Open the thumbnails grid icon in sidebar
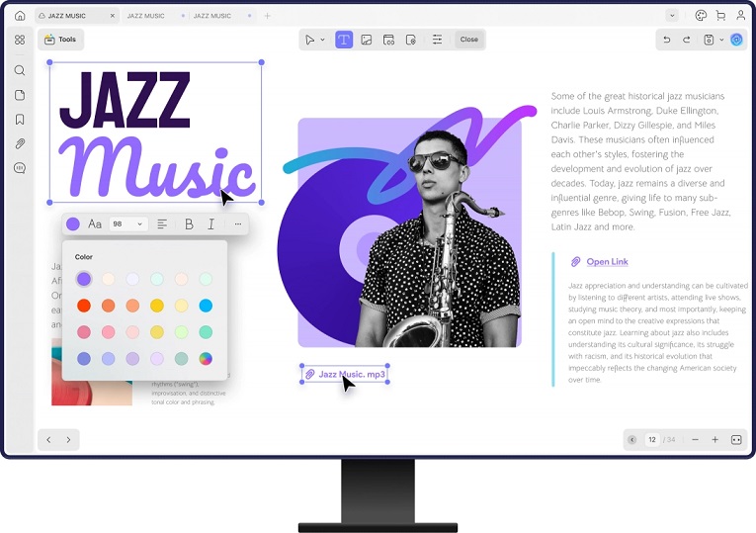This screenshot has height=533, width=756. [x=20, y=40]
